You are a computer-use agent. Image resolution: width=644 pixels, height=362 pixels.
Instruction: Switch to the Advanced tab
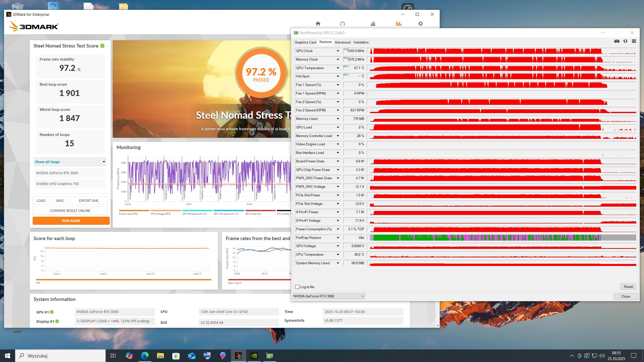coord(342,42)
